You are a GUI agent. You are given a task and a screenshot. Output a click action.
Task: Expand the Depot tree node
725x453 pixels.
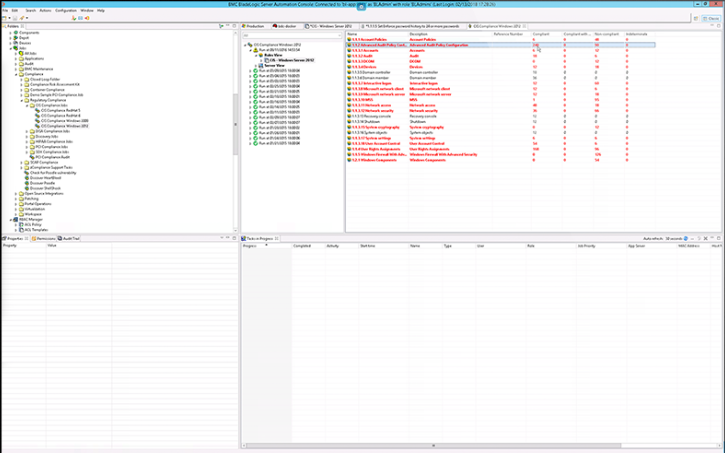tap(11, 38)
